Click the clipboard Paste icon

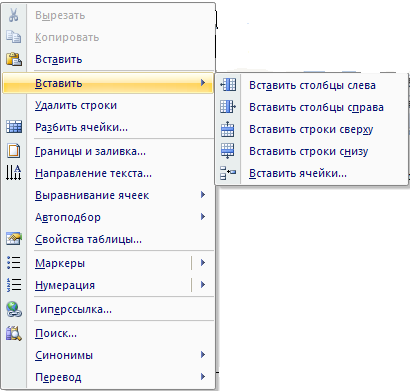pyautogui.click(x=14, y=59)
